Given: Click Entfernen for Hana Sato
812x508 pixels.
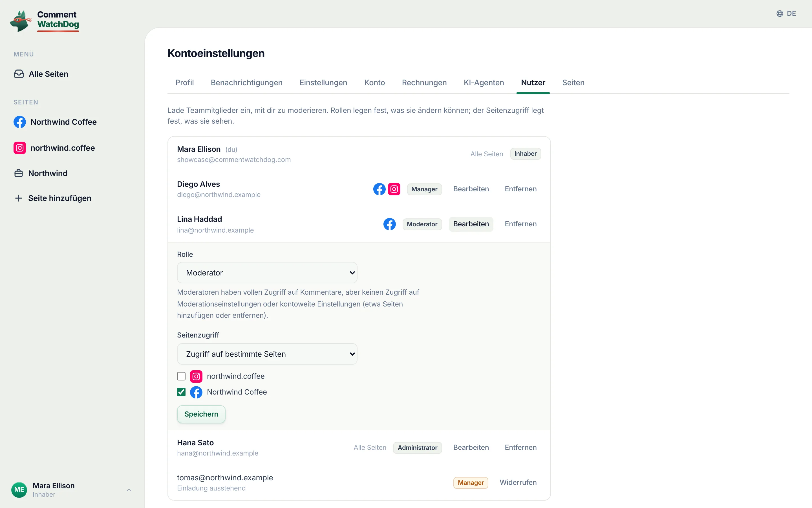Looking at the screenshot, I should (x=520, y=448).
